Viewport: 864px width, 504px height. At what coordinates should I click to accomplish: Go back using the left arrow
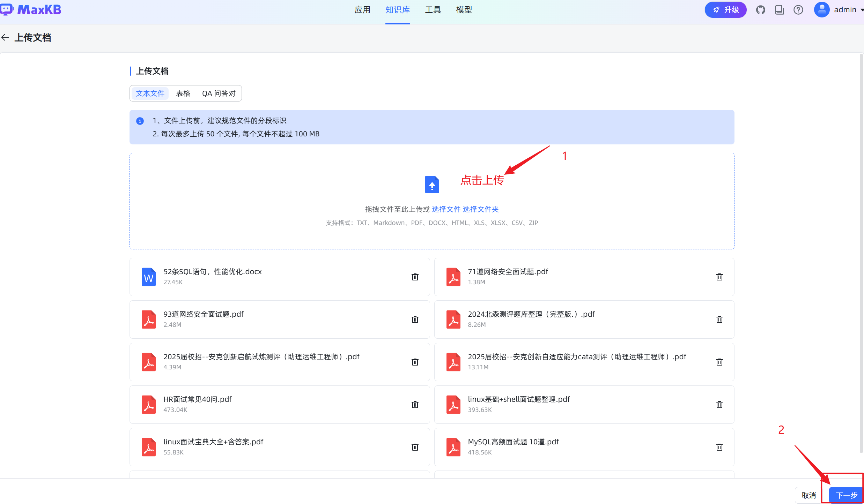pyautogui.click(x=5, y=37)
